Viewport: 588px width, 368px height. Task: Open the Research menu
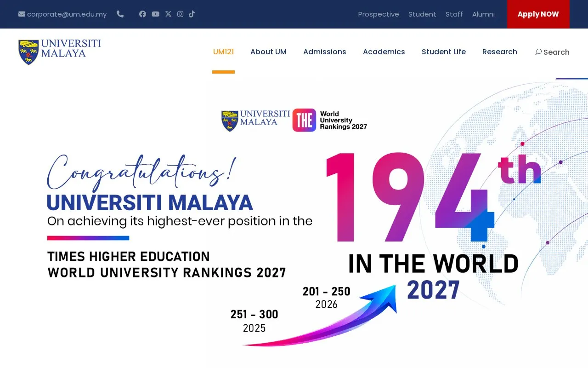[500, 52]
